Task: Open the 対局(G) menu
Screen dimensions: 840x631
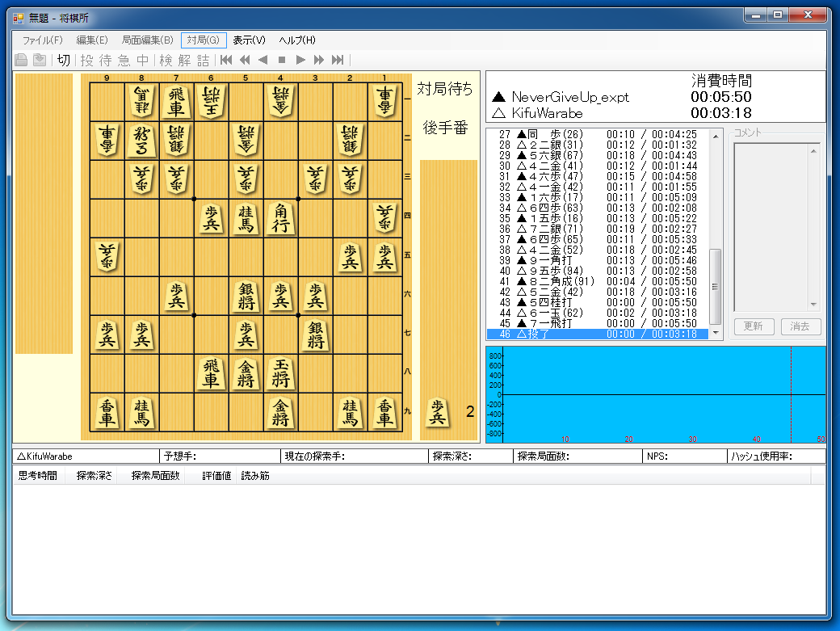Action: [204, 40]
